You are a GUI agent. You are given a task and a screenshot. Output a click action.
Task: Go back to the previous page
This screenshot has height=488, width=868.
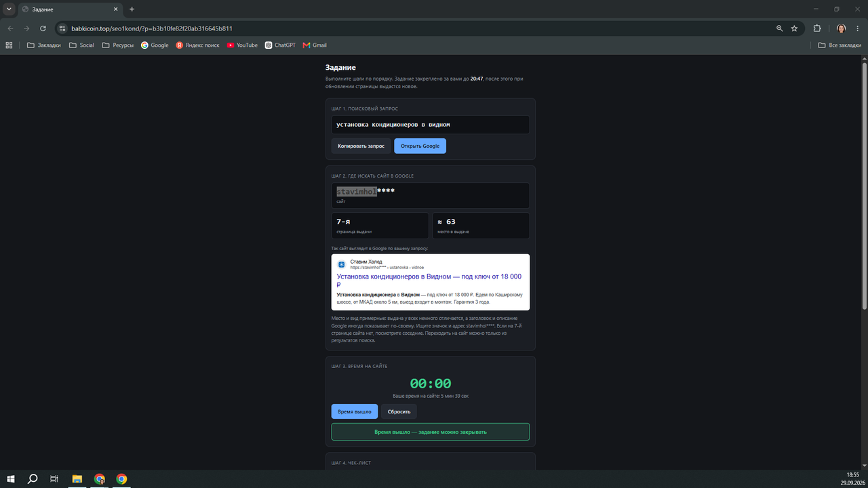click(10, 28)
